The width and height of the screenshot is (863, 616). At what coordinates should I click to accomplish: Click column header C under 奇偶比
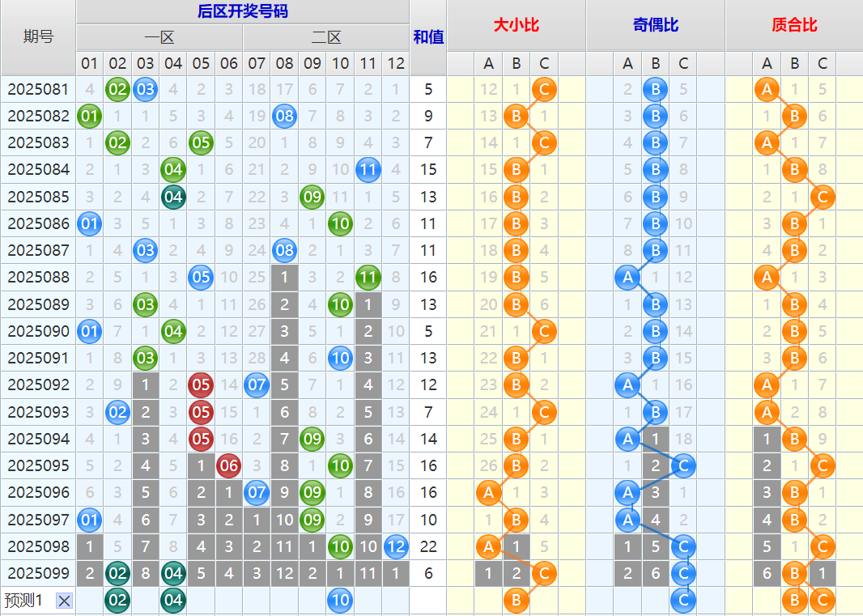coord(683,64)
